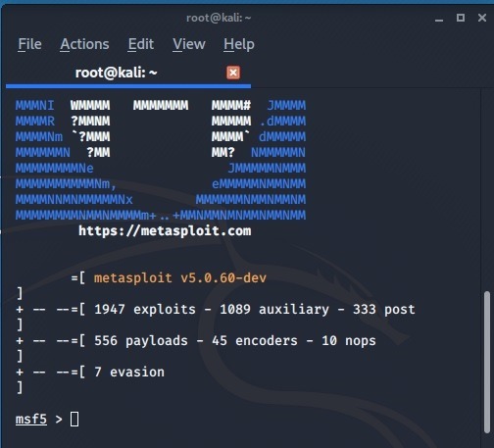Click the root@kali: ~ window title
This screenshot has height=448, width=494.
pos(219,18)
